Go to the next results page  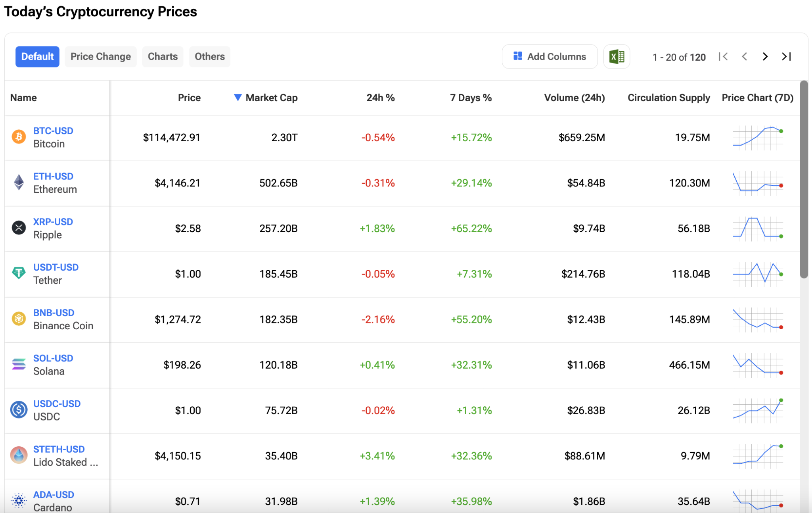tap(764, 56)
